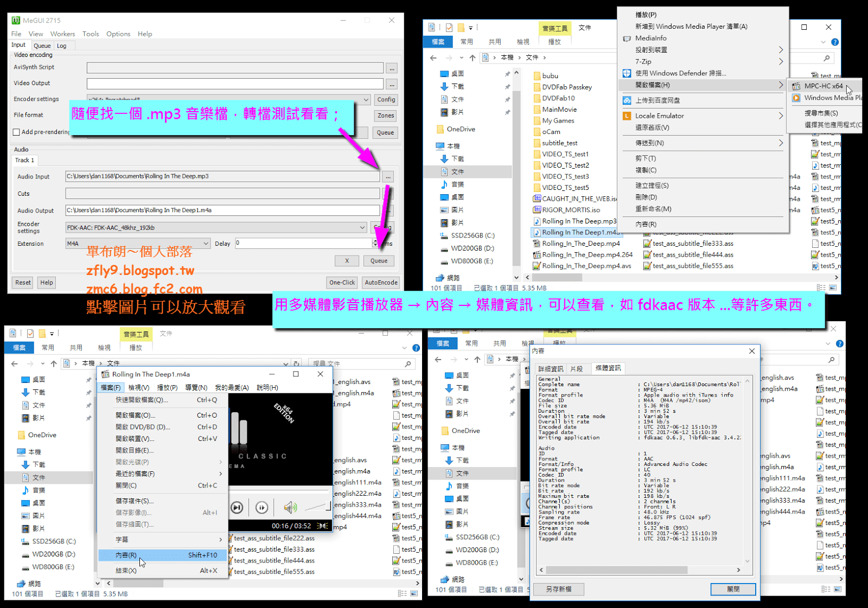Open the MeGUI Workers menu
868x608 pixels.
coord(62,34)
